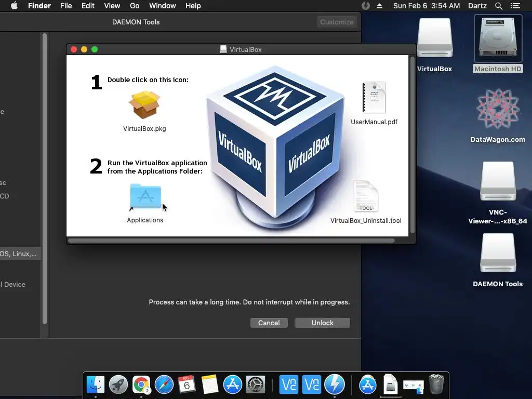
Task: Select the DAEMON Tools desktop volume
Action: pos(498,253)
